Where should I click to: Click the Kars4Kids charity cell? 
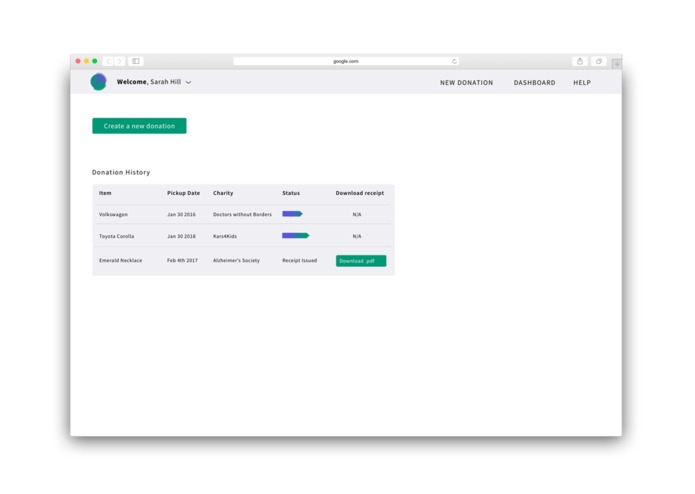[x=225, y=236]
